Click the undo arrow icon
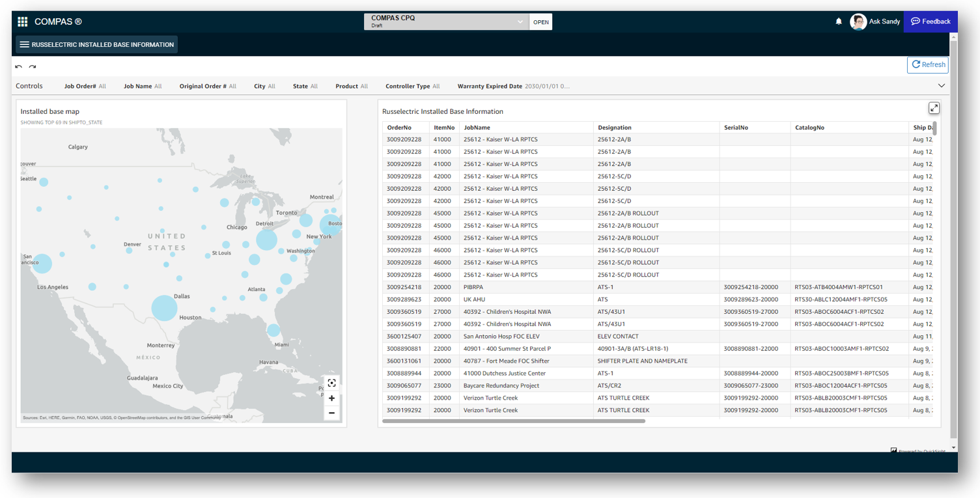 tap(19, 66)
